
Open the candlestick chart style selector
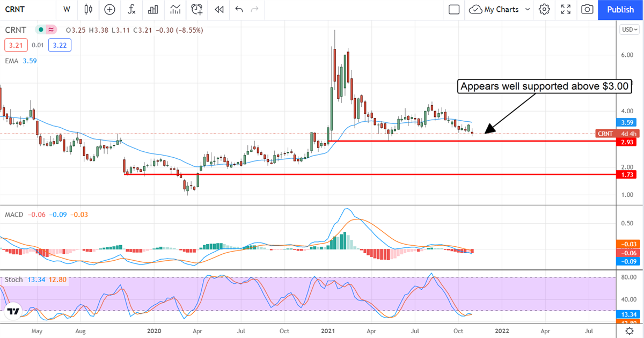[x=89, y=9]
